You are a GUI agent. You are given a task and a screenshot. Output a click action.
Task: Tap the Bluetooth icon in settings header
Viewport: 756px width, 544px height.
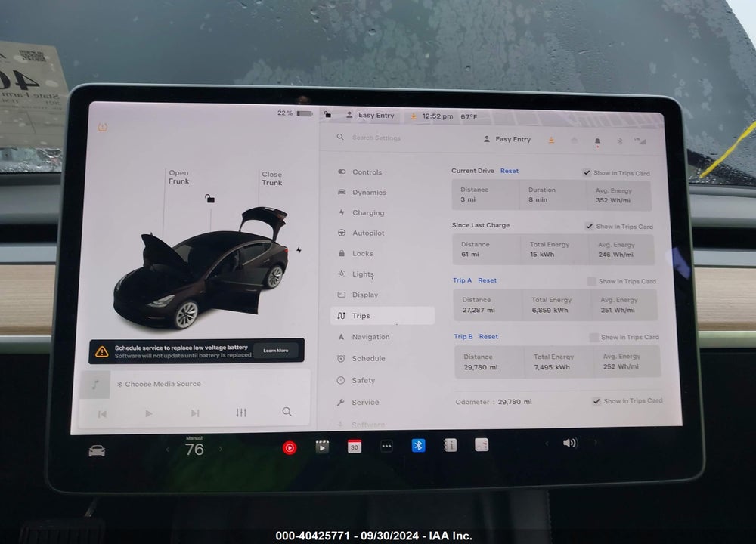(x=620, y=141)
